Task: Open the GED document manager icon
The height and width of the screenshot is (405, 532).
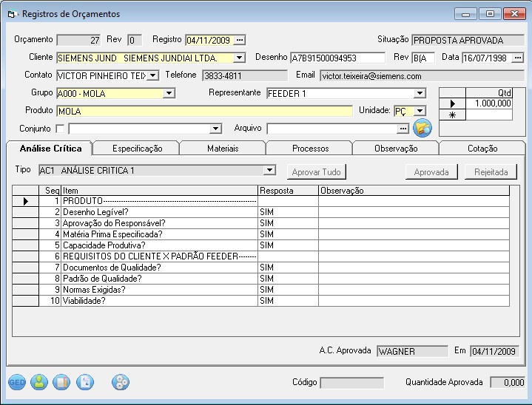Action: click(16, 382)
